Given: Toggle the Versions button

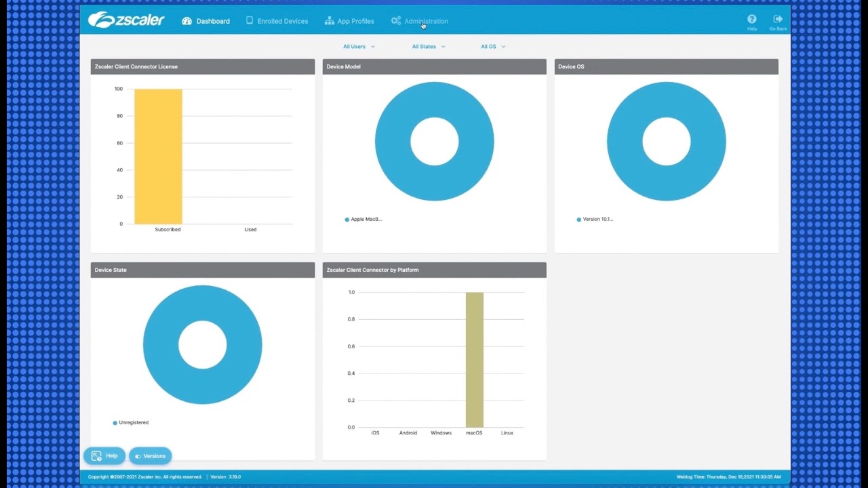Looking at the screenshot, I should point(150,456).
